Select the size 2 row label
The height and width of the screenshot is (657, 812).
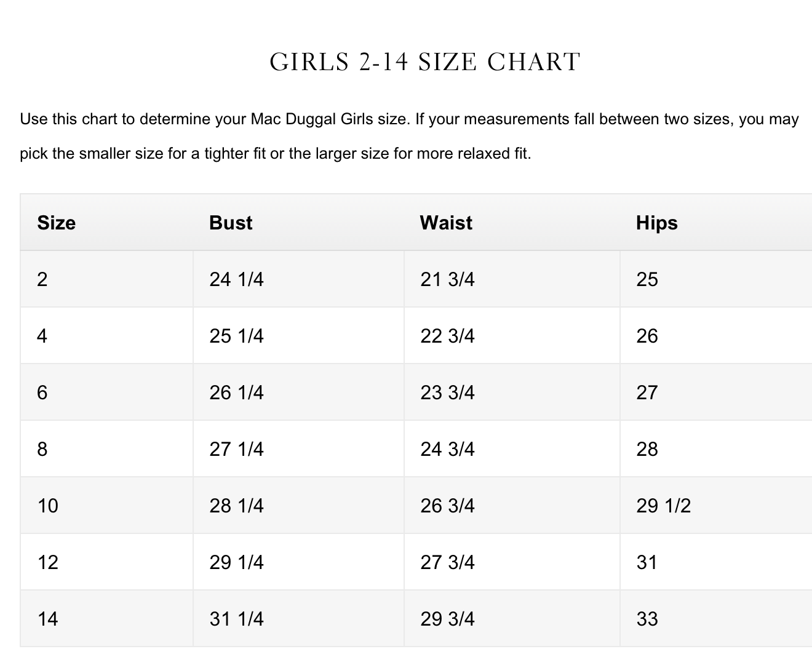[x=42, y=279]
